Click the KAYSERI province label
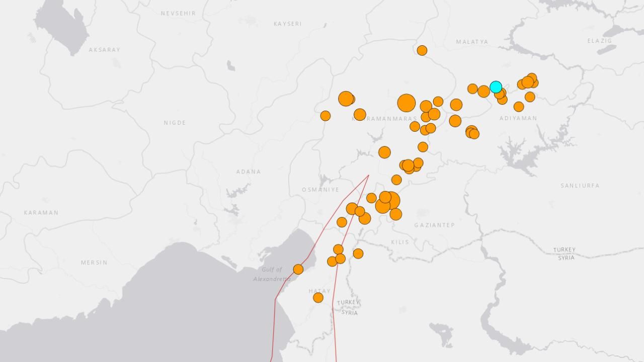 [x=287, y=24]
